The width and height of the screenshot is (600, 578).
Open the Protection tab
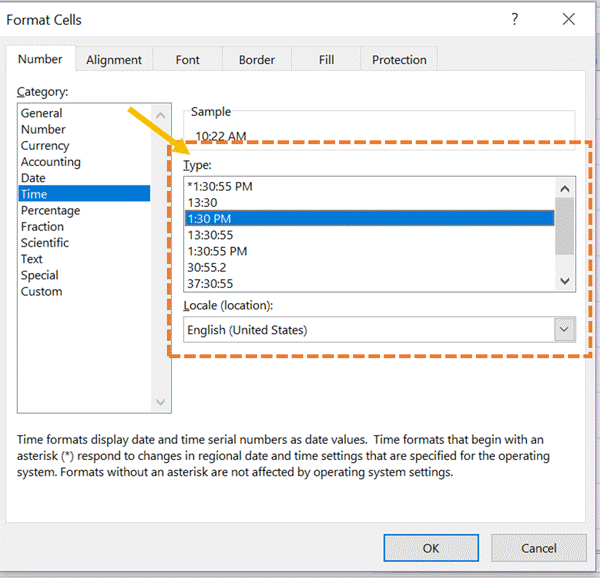399,60
